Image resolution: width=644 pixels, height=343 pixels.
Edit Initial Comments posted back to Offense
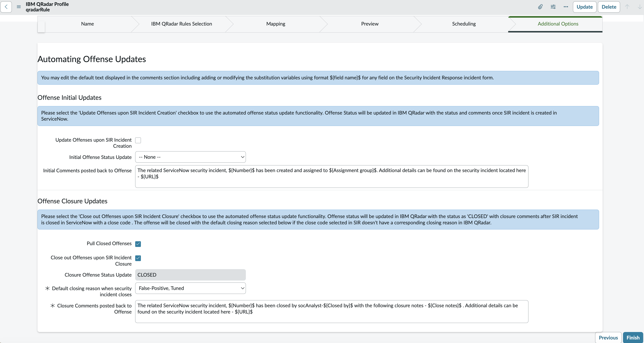pyautogui.click(x=331, y=176)
